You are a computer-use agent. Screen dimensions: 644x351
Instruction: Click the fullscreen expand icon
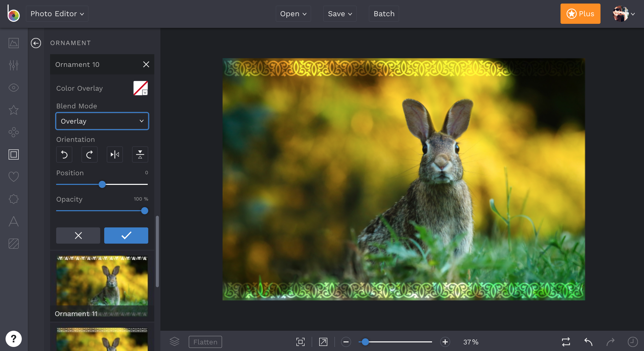pyautogui.click(x=323, y=342)
